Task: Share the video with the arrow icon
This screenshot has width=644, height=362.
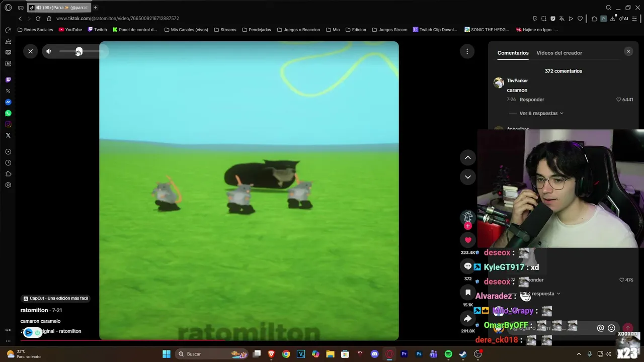Action: click(x=468, y=318)
